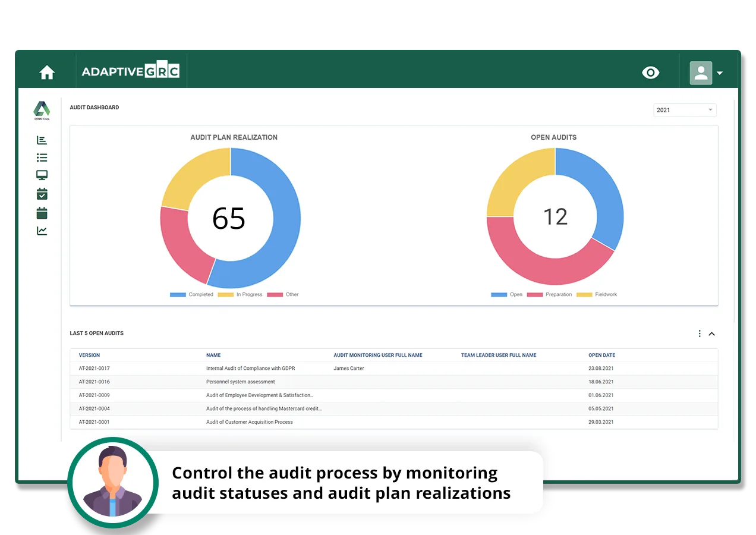Viewport: 756px width, 535px height.
Task: Open the user profile avatar dropdown
Action: tap(706, 73)
